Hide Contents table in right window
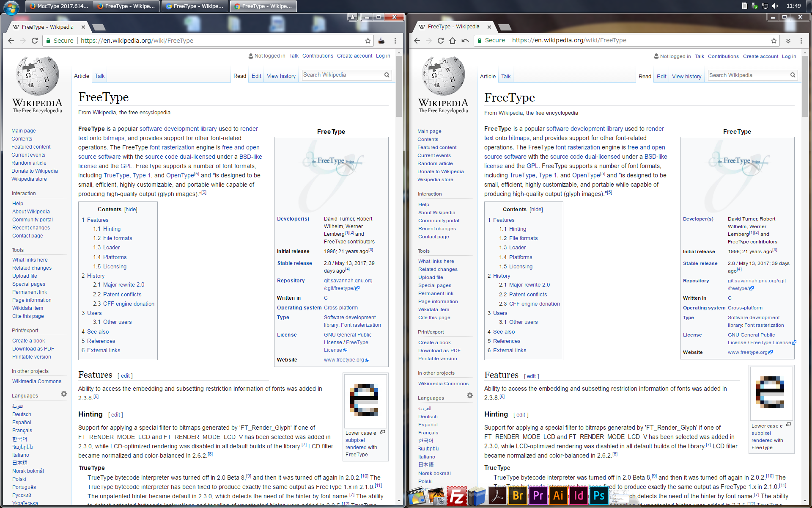812x508 pixels. (536, 210)
